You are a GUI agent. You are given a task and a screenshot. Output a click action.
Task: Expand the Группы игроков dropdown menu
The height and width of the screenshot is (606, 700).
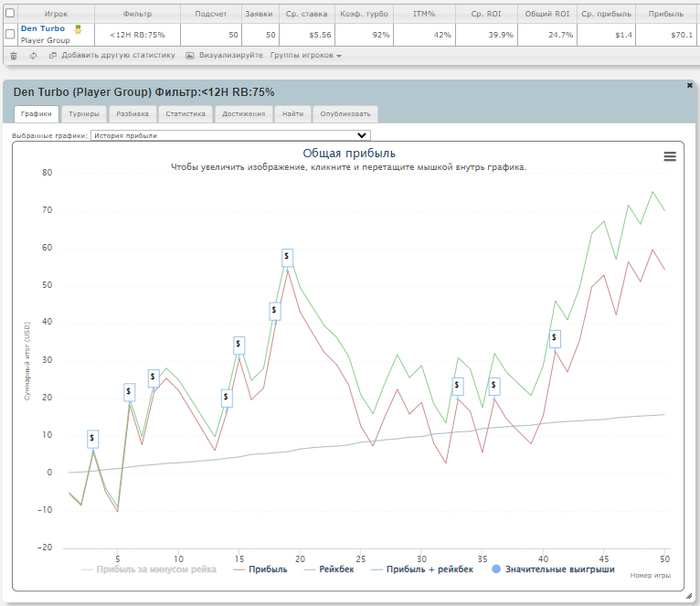pyautogui.click(x=306, y=55)
